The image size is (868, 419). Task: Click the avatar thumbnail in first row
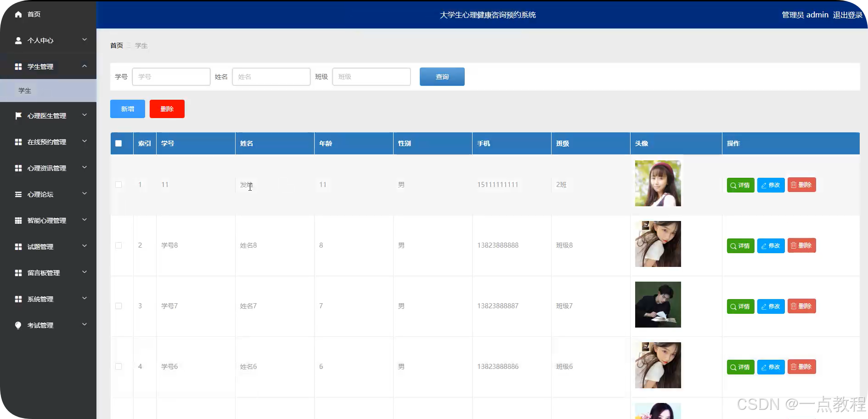point(658,183)
